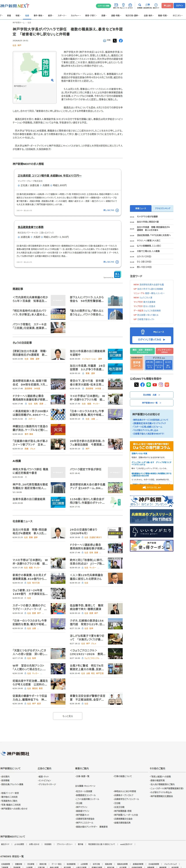Expand the 教育・子育て navigation menu

click(91, 15)
